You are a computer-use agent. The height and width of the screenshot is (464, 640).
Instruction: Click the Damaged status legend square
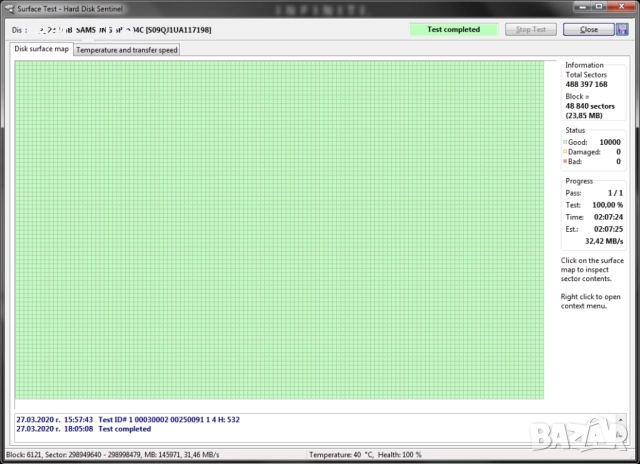pyautogui.click(x=566, y=152)
